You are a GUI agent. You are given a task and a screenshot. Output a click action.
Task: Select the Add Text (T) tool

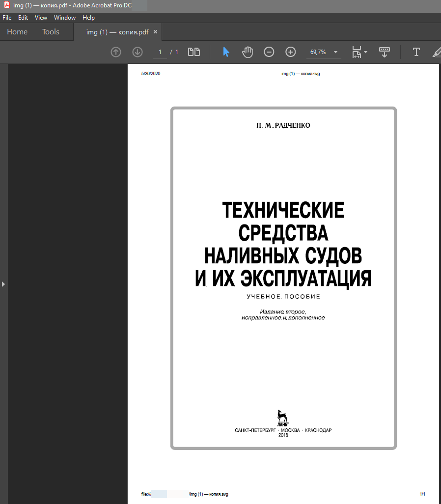tap(416, 52)
